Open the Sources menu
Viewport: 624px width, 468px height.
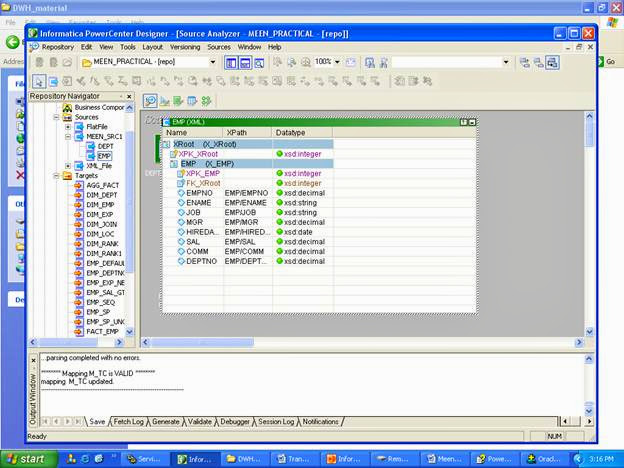click(219, 47)
